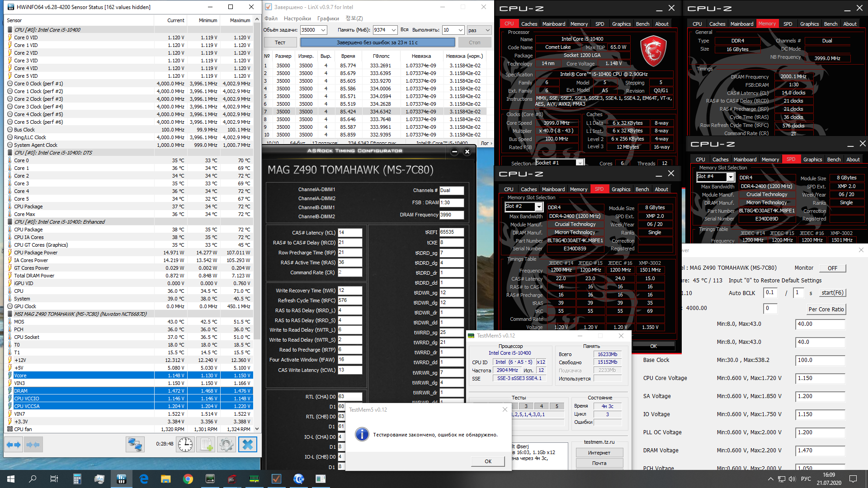Click the DRAM Voltage 1.470 input field
Viewport: 868px width, 488px height.
(820, 450)
